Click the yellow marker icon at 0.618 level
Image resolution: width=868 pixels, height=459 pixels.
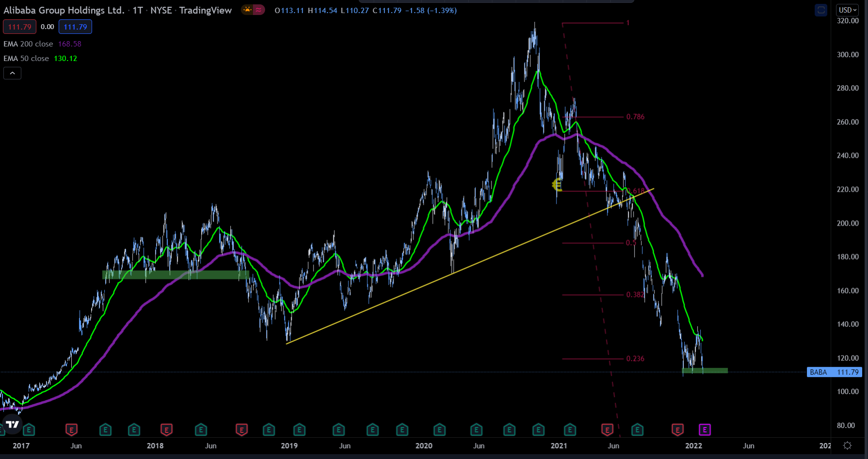click(x=557, y=184)
